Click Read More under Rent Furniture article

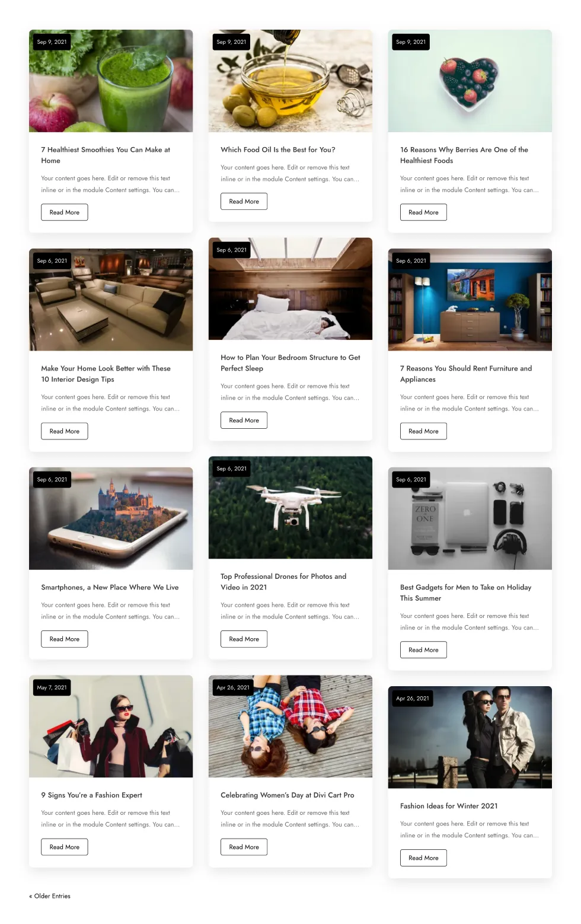[x=423, y=431]
